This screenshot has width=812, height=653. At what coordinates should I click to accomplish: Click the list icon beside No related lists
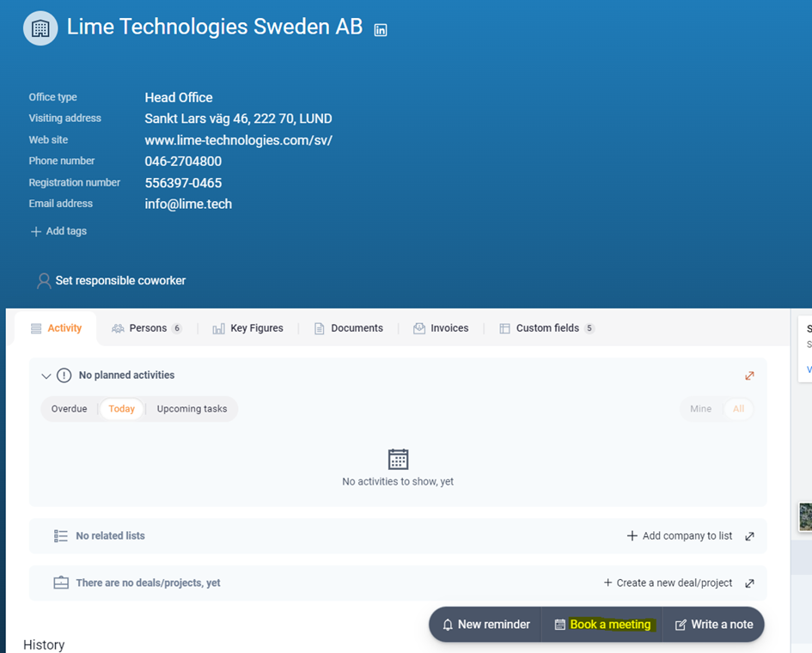[61, 536]
